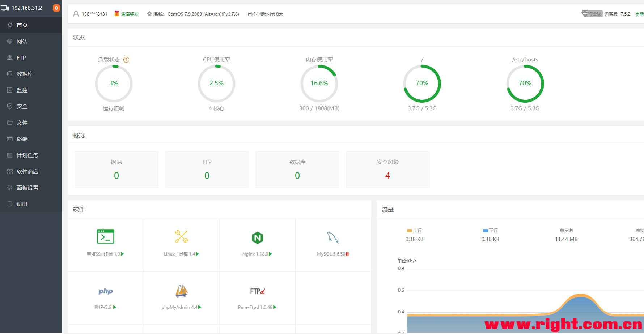Click the 负载状态 3% gauge
Screen dimensions: 644x334
[114, 83]
